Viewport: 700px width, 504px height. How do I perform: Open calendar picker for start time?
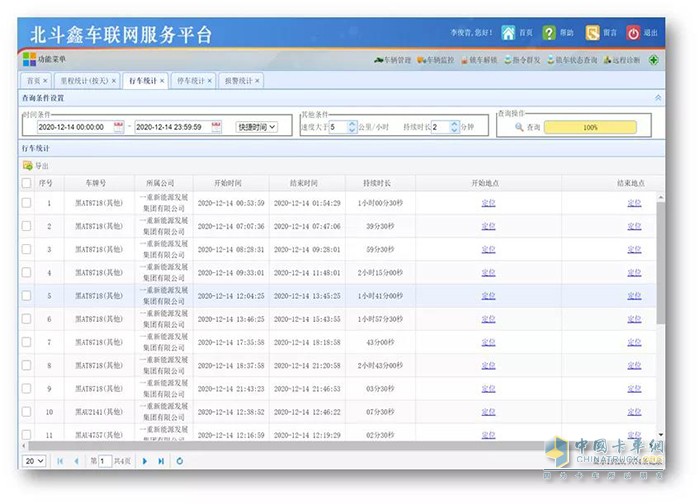(119, 127)
